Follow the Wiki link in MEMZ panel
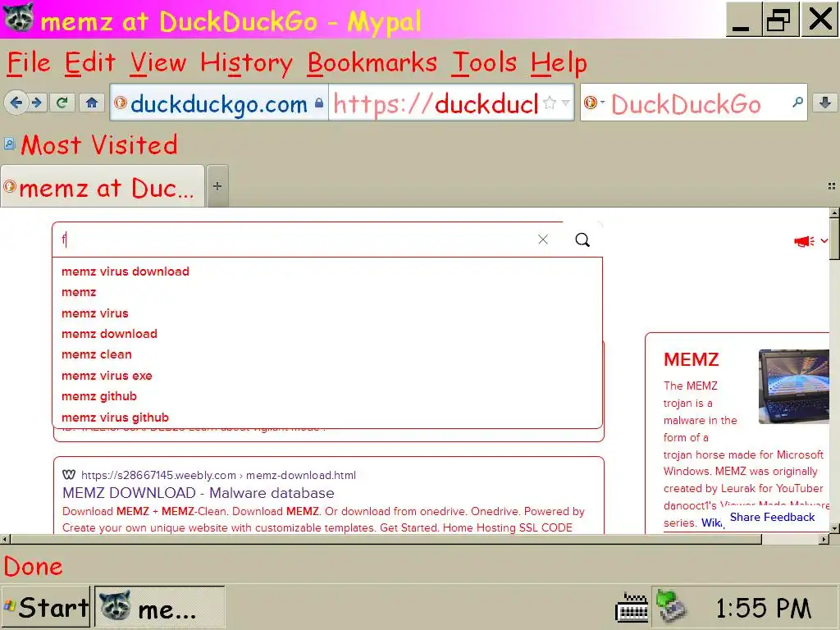Image resolution: width=840 pixels, height=630 pixels. 712,523
